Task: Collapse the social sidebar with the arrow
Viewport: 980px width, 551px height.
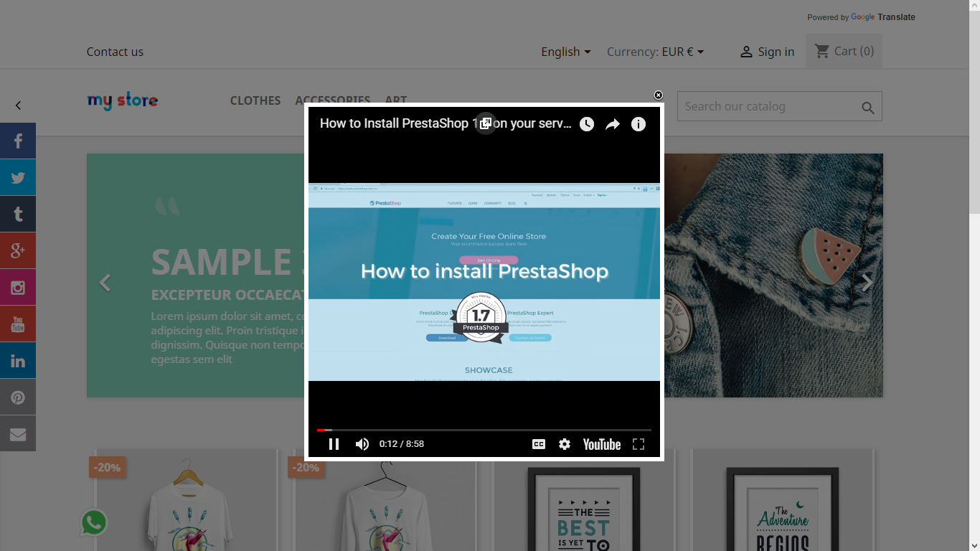Action: tap(18, 105)
